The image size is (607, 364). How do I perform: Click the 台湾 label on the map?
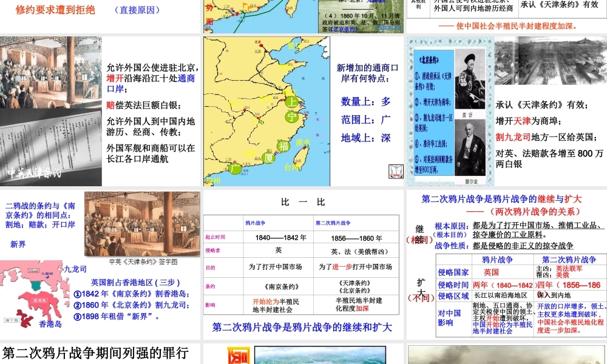click(x=291, y=167)
